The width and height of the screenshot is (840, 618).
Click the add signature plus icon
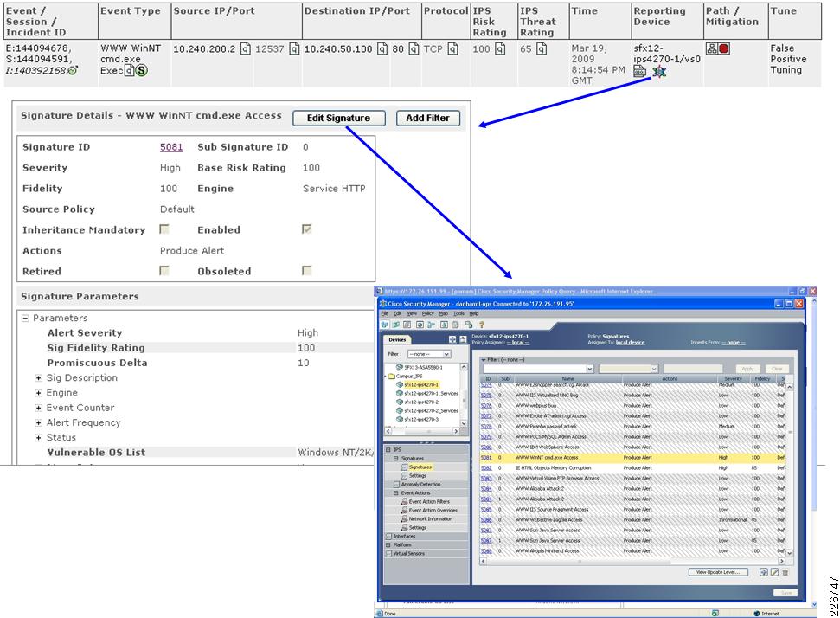click(x=764, y=572)
